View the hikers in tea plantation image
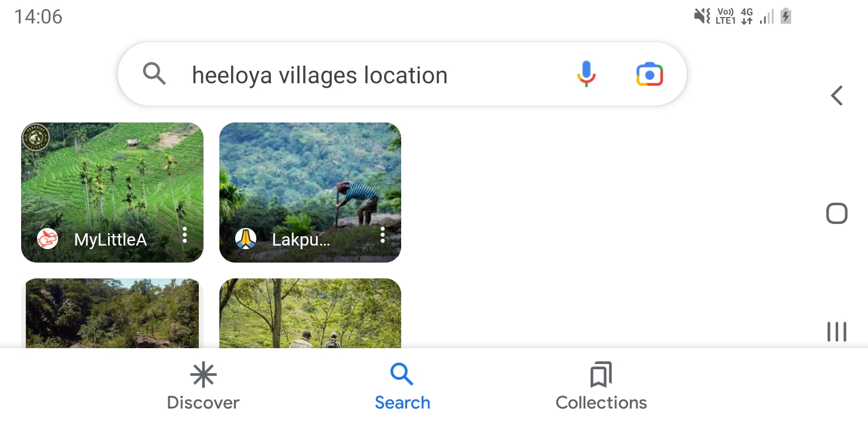 [x=310, y=314]
